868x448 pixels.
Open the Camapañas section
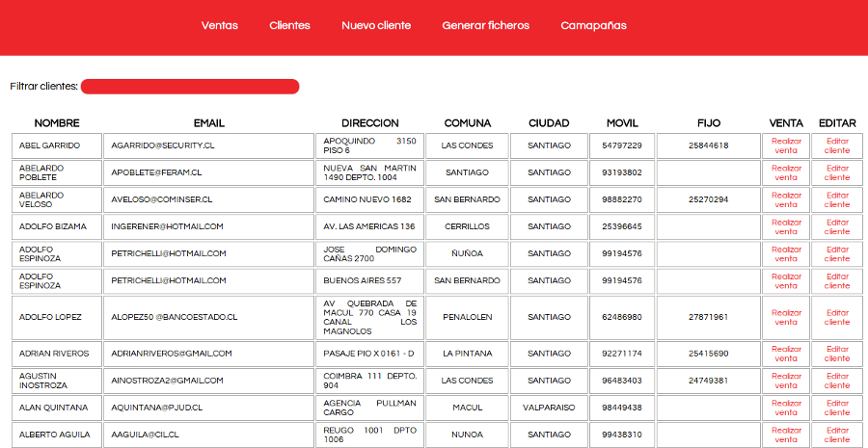tap(593, 26)
